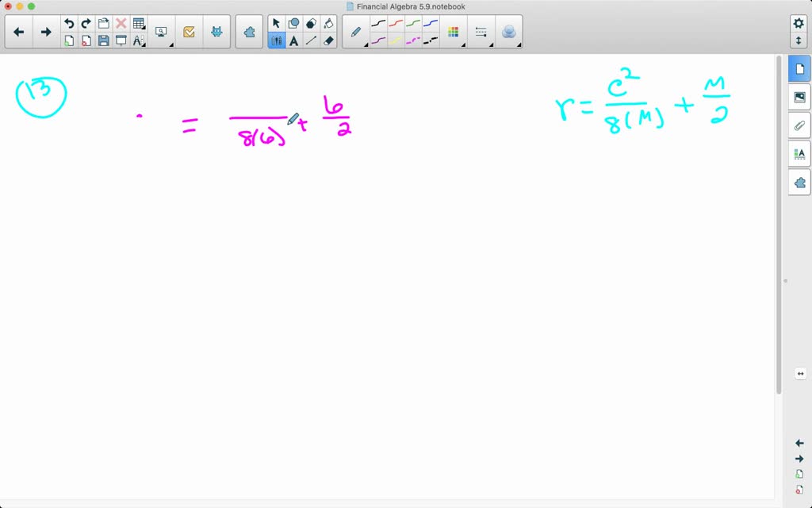The image size is (812, 508).
Task: Choose the Eraser tool
Action: click(327, 40)
